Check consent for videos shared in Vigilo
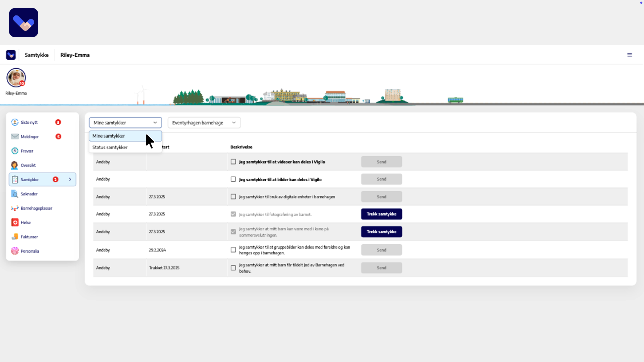The height and width of the screenshot is (362, 644). point(233,162)
